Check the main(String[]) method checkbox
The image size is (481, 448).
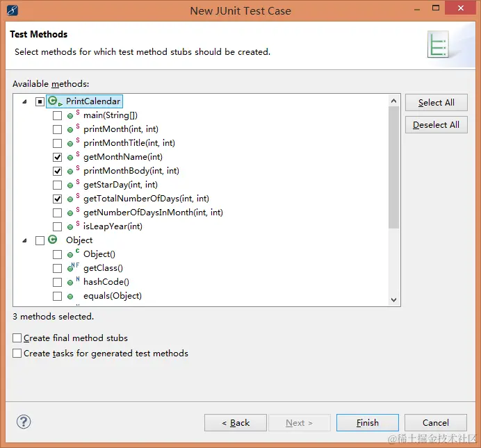(57, 115)
